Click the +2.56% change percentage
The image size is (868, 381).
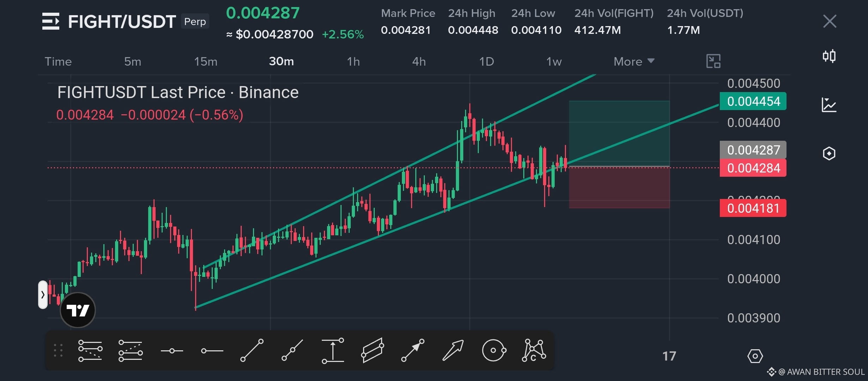(x=343, y=34)
